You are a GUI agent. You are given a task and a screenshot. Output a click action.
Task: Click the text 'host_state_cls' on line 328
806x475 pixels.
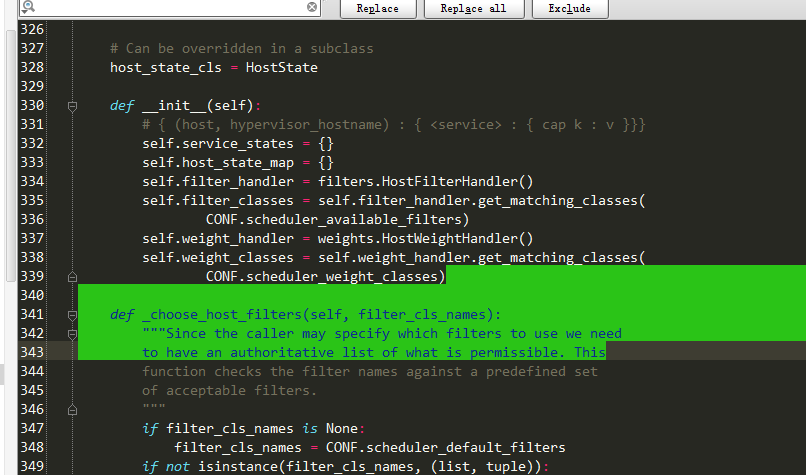166,68
